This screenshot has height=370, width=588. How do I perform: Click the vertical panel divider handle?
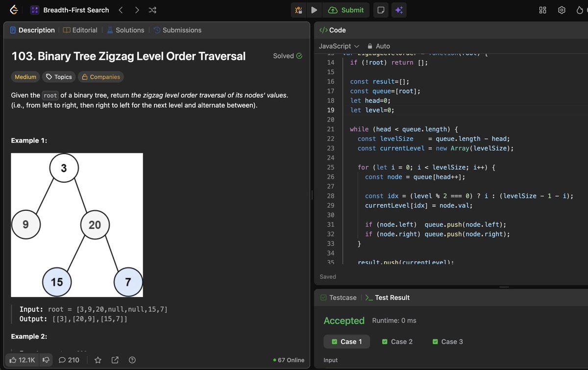point(312,195)
